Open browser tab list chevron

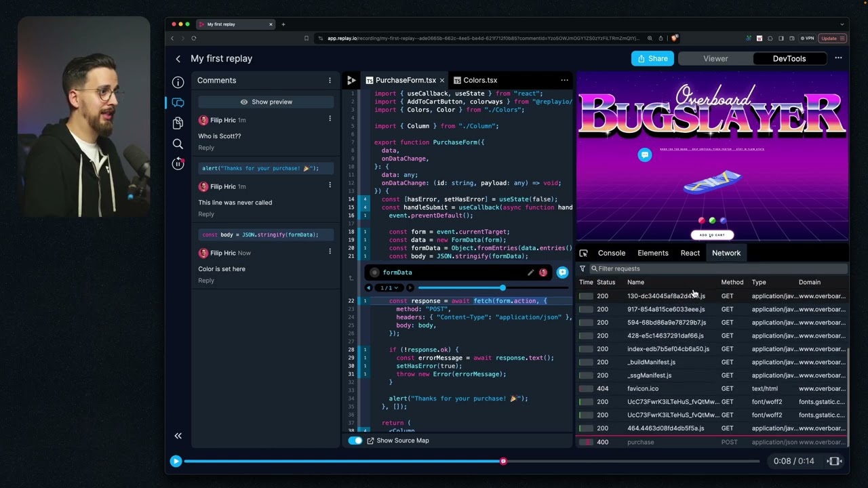point(842,24)
